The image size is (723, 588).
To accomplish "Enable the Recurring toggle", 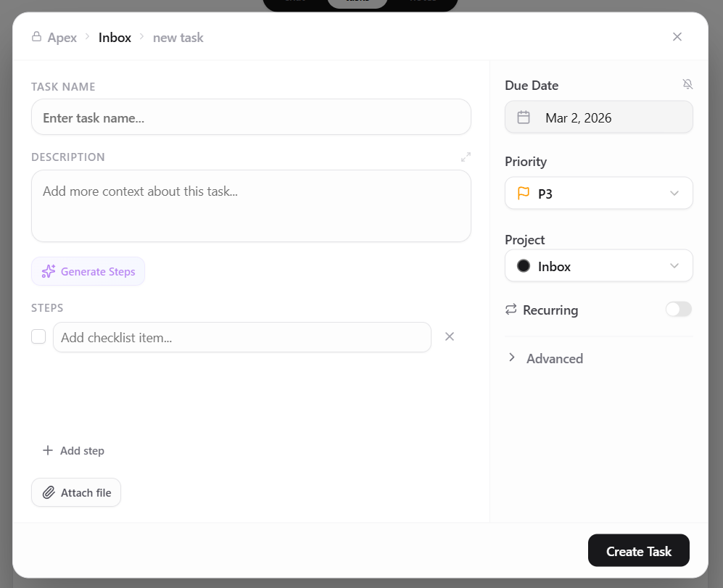I will [x=678, y=309].
